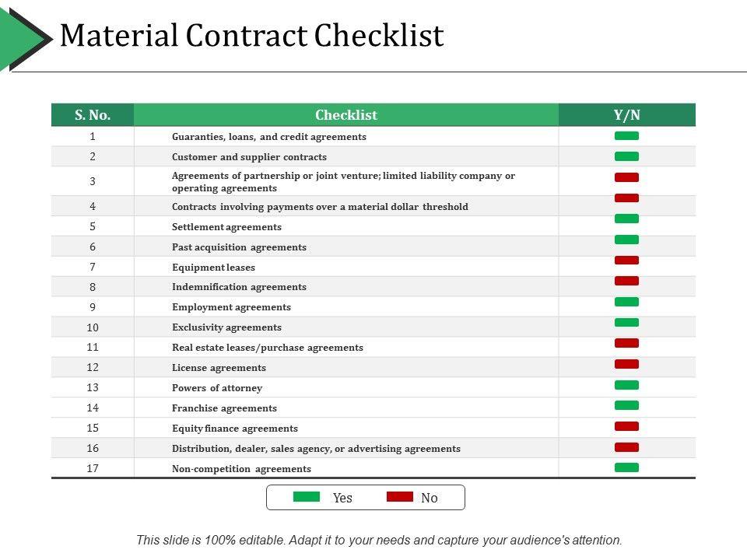Select the green indicator for Employment agreements

[626, 302]
